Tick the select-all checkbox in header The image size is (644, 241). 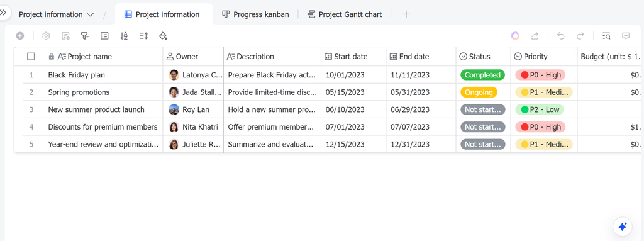click(x=31, y=57)
